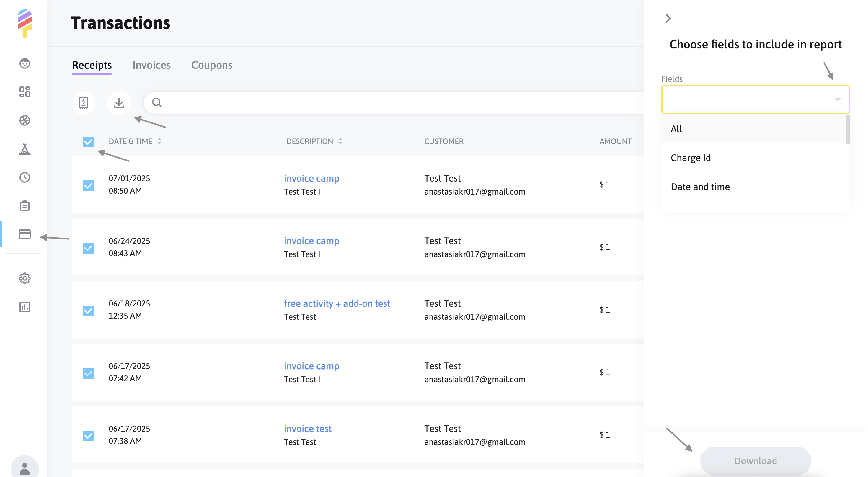
Task: Sort by Date & Time column arrows
Action: 159,141
